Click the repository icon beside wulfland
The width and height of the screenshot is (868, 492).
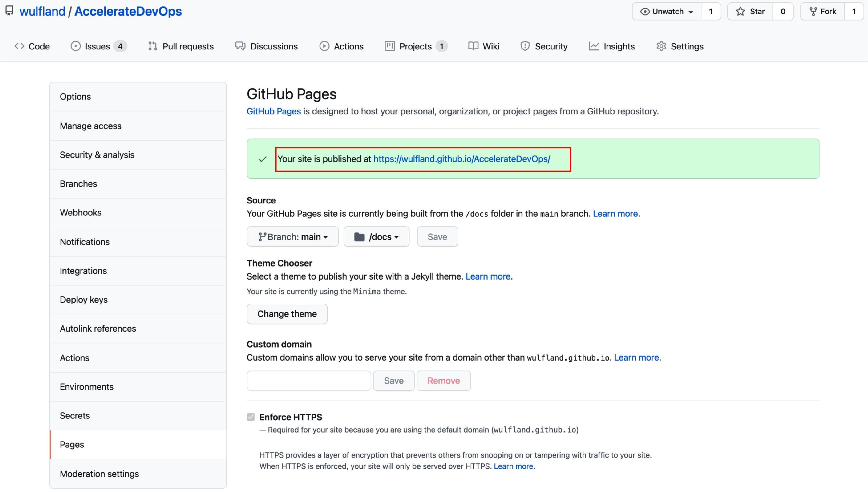(x=10, y=11)
